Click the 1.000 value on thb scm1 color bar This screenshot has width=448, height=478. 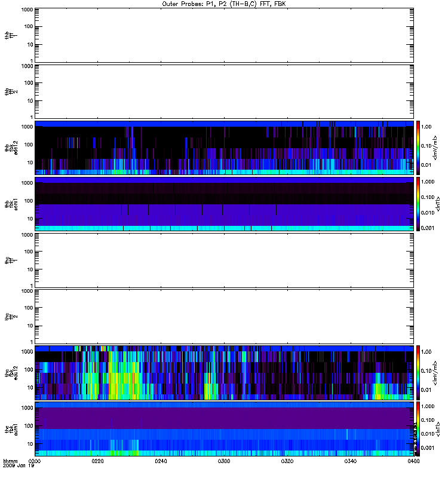(428, 182)
